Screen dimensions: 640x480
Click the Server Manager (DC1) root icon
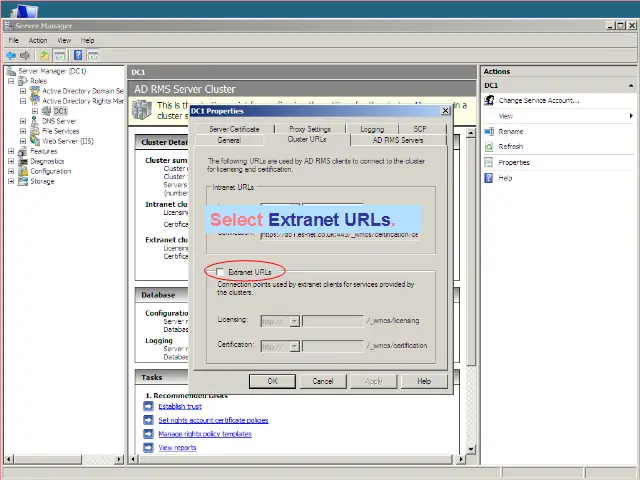click(x=11, y=71)
